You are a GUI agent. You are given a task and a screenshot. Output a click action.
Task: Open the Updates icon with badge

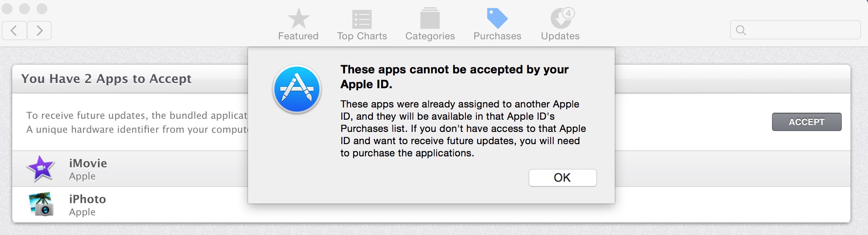pyautogui.click(x=562, y=18)
